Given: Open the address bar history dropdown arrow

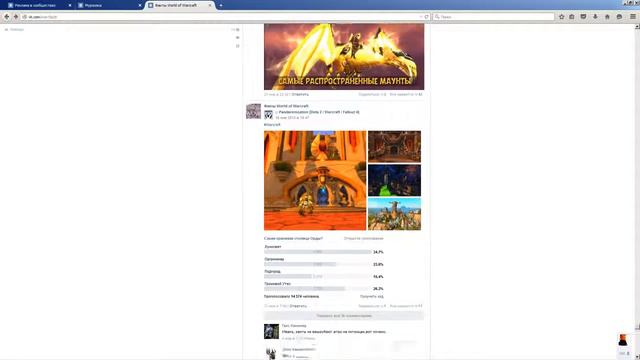Looking at the screenshot, I should (x=421, y=17).
